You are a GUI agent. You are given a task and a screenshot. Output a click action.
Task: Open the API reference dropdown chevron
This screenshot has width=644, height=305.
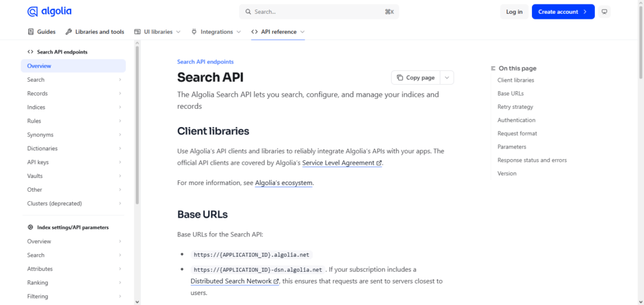click(303, 31)
